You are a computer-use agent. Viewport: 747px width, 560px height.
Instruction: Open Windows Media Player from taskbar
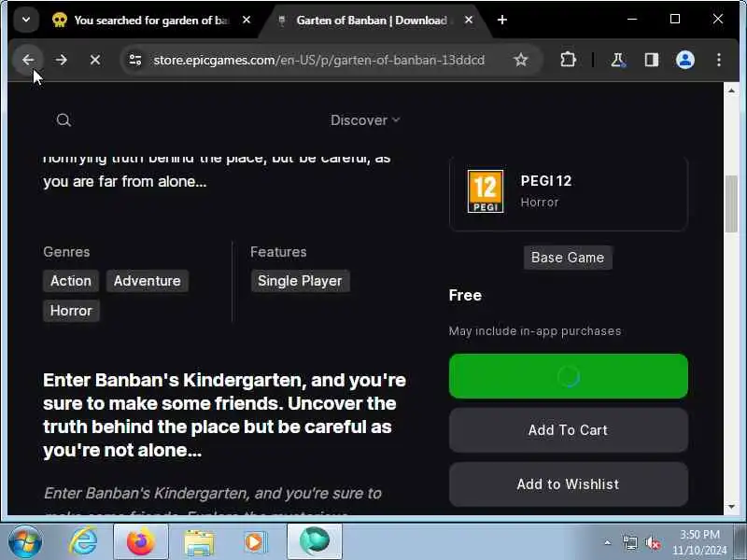[x=255, y=542]
